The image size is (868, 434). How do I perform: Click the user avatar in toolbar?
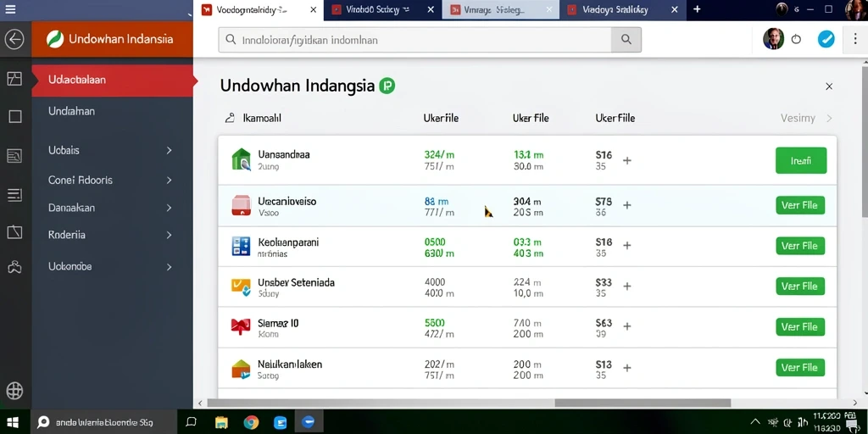pyautogui.click(x=773, y=39)
